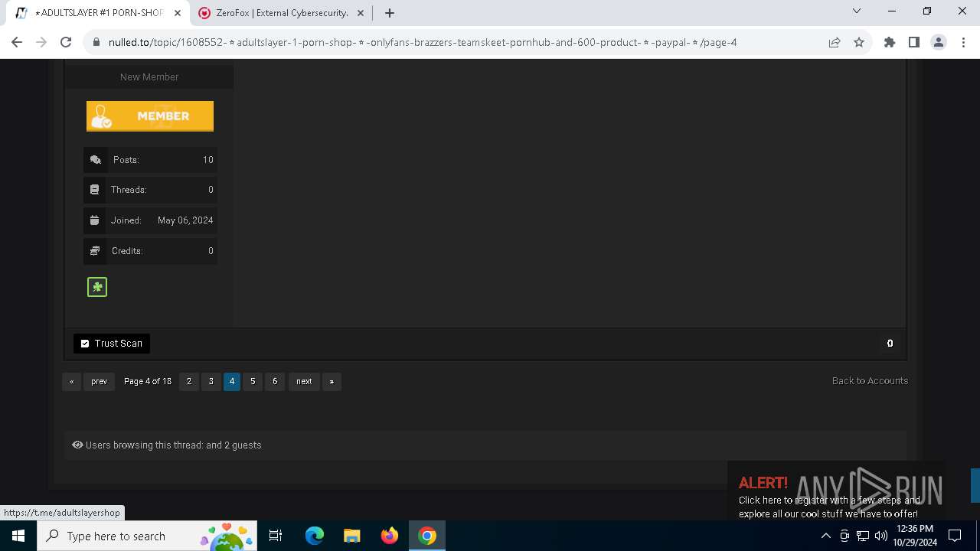The width and height of the screenshot is (980, 551).
Task: Go to page 6 of thread
Action: tap(275, 381)
